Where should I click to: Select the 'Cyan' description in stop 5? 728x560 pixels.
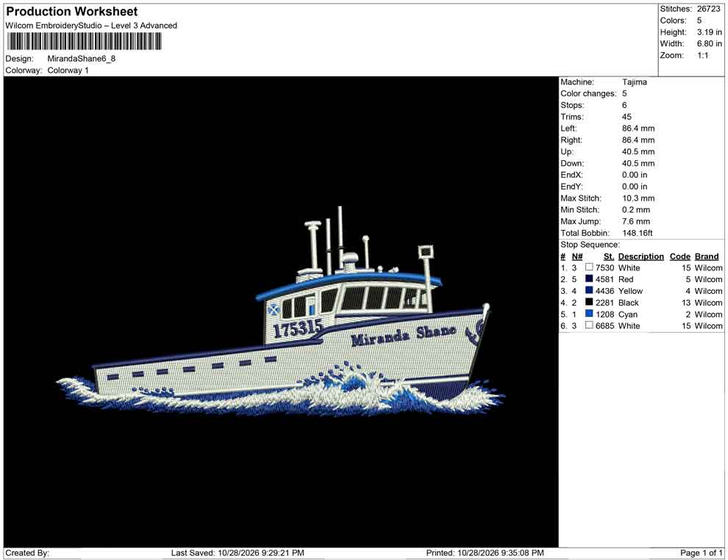(x=628, y=314)
